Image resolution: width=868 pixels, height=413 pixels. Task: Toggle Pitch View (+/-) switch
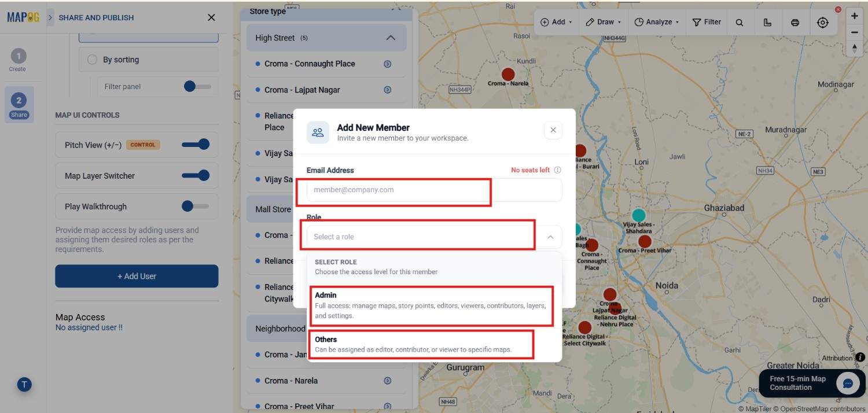point(196,145)
